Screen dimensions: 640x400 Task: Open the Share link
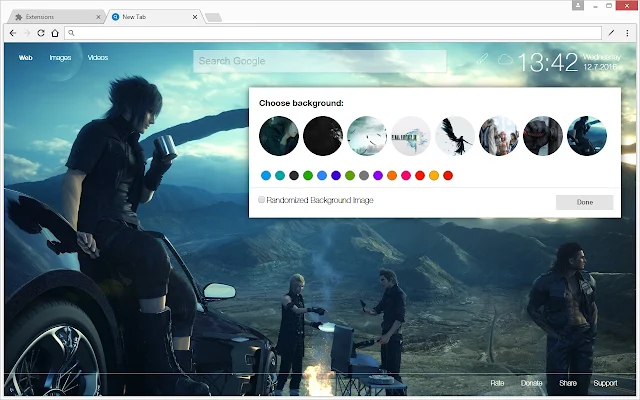coord(568,383)
